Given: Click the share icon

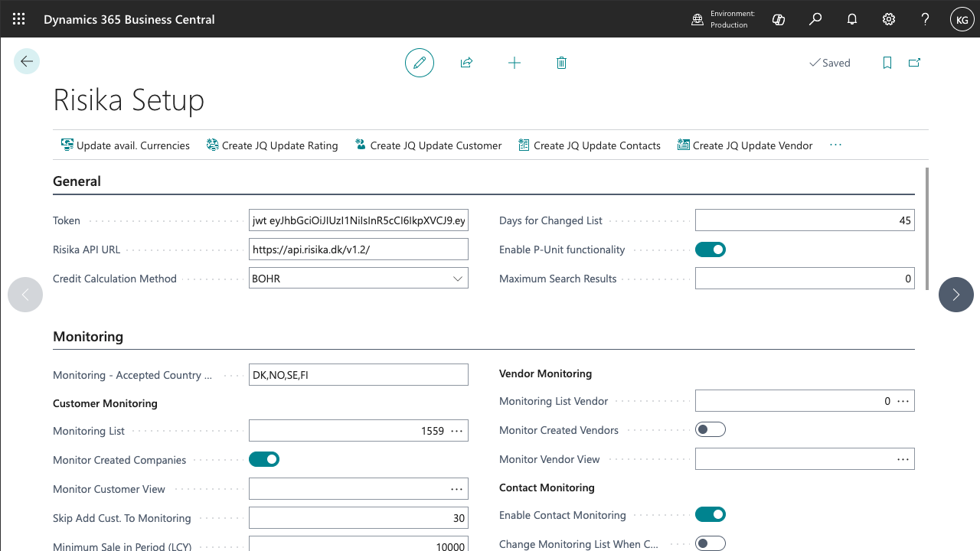Looking at the screenshot, I should [x=466, y=63].
